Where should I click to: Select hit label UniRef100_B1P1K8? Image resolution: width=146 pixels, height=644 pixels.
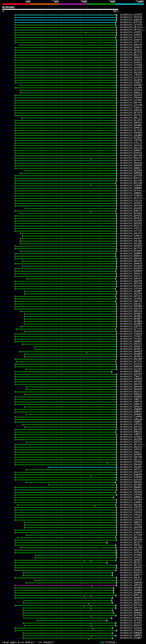131,480
